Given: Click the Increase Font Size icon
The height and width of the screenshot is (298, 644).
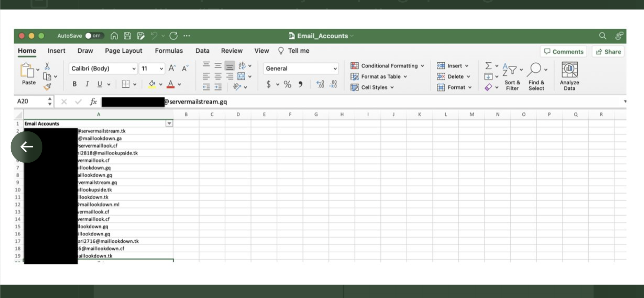Looking at the screenshot, I should tap(172, 68).
